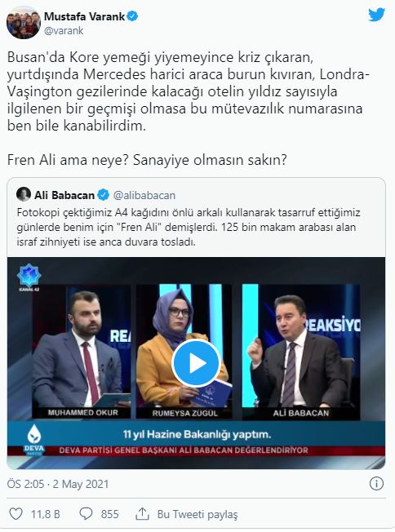Image resolution: width=395 pixels, height=532 pixels.
Task: Open the tweet info circle icon
Action: 376,483
